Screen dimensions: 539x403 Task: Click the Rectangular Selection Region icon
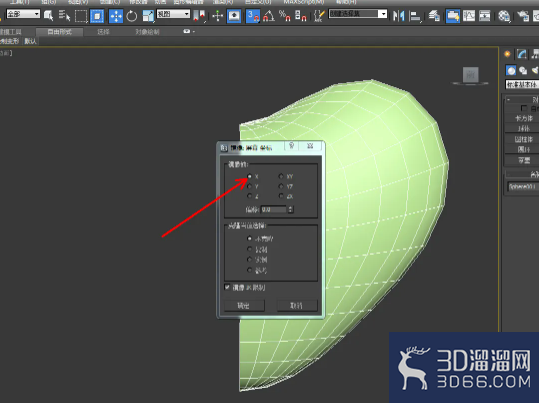click(x=81, y=16)
